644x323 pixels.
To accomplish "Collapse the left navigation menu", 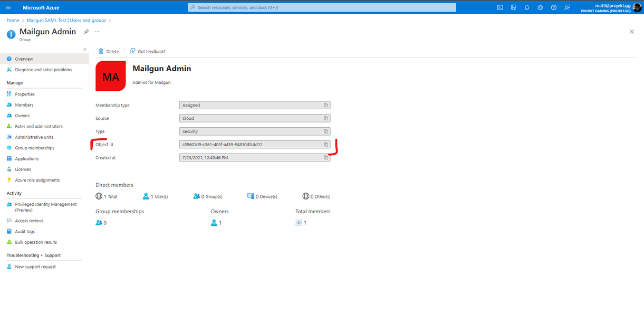I will click(x=84, y=49).
